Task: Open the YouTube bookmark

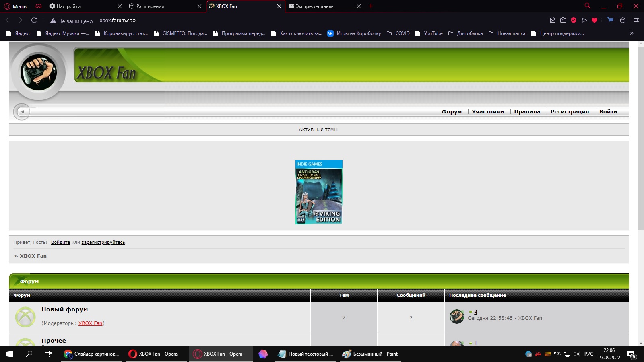Action: 429,33
